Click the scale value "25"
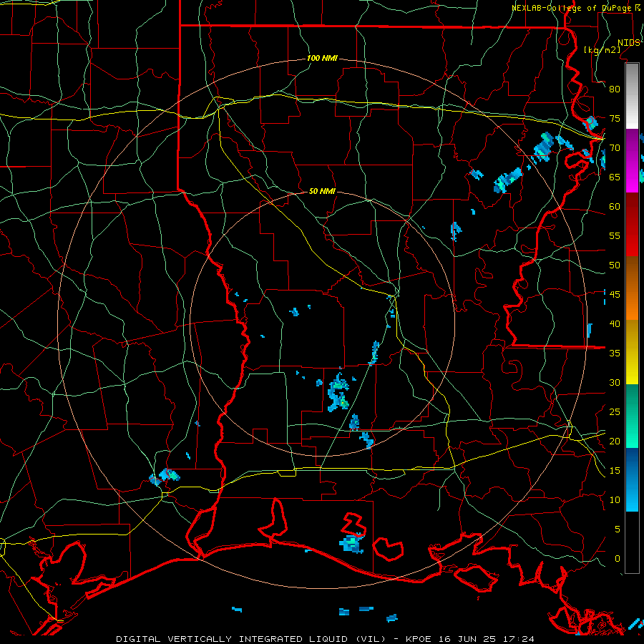 tap(615, 412)
